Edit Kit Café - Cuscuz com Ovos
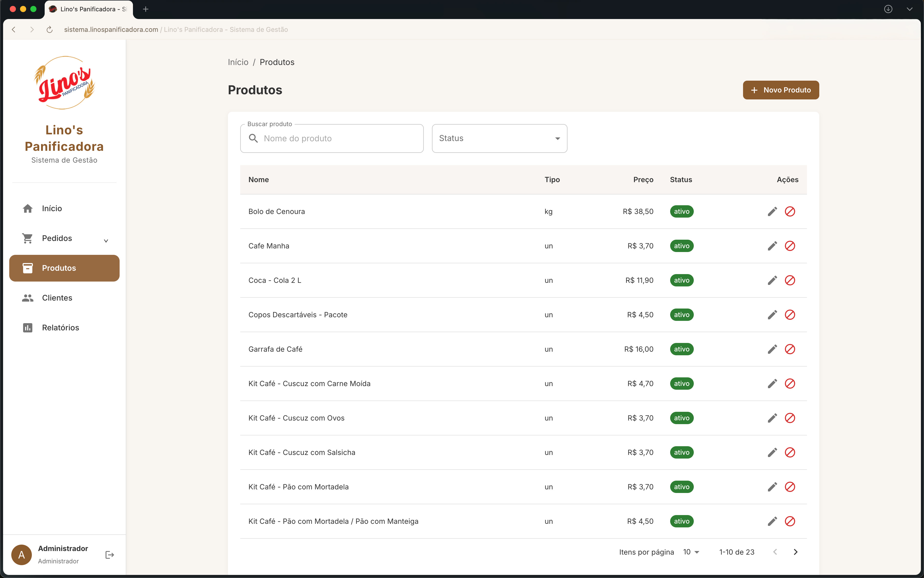 pyautogui.click(x=772, y=418)
